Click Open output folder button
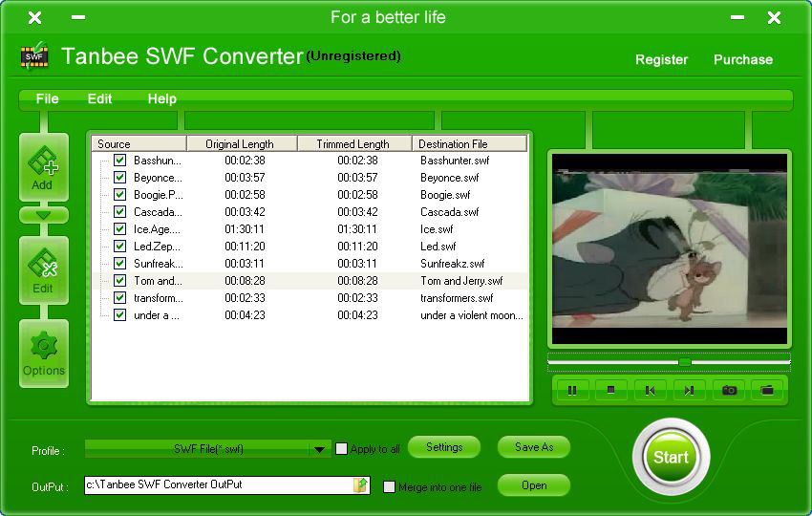This screenshot has width=812, height=516. (534, 485)
